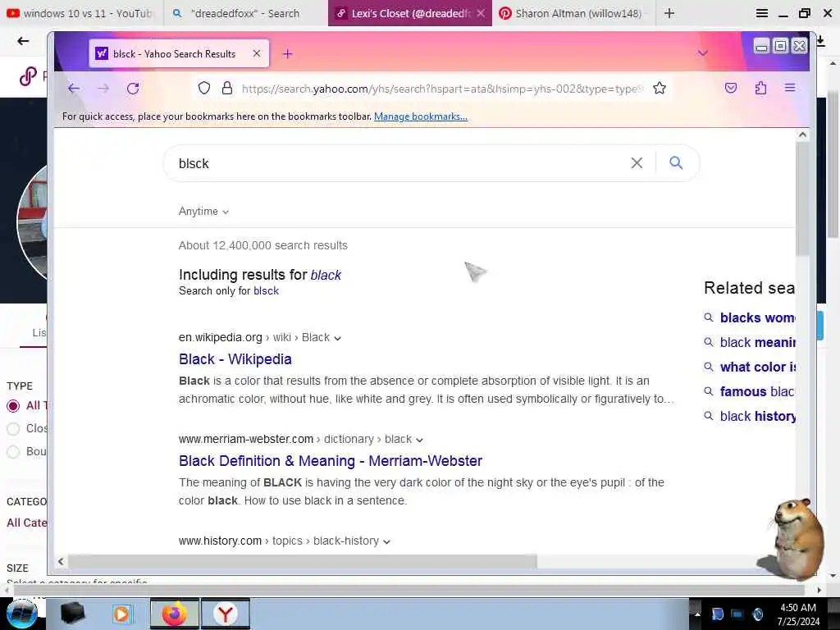Viewport: 840px width, 630px height.
Task: Clear the search box with the X icon
Action: (x=637, y=163)
